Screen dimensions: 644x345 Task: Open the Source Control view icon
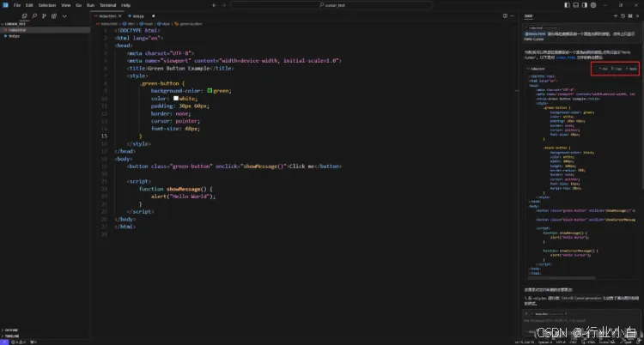coord(44,16)
